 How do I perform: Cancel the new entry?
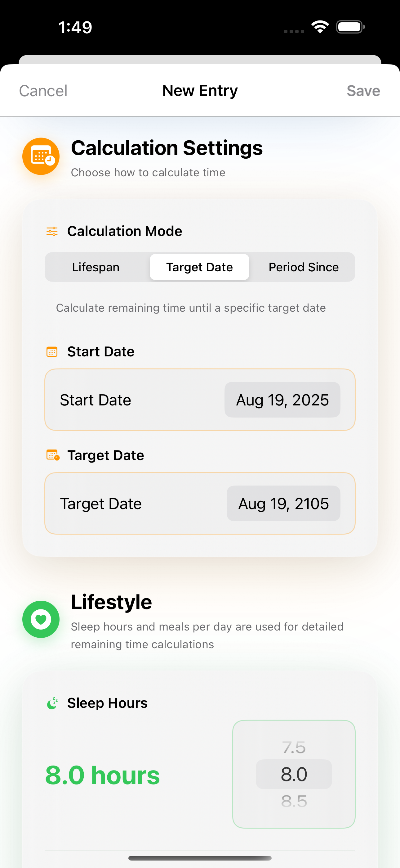point(43,91)
